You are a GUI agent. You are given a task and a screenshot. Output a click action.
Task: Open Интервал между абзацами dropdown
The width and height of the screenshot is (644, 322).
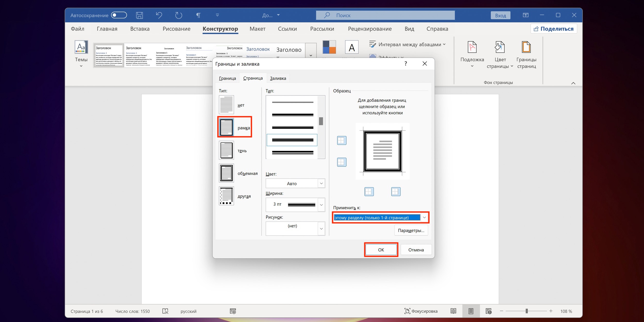(407, 45)
